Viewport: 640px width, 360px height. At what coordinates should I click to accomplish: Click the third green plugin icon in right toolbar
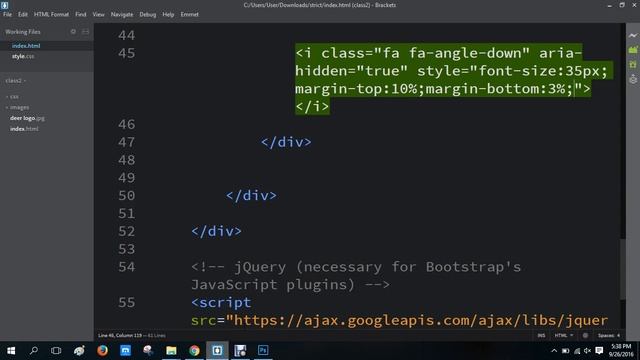click(633, 64)
